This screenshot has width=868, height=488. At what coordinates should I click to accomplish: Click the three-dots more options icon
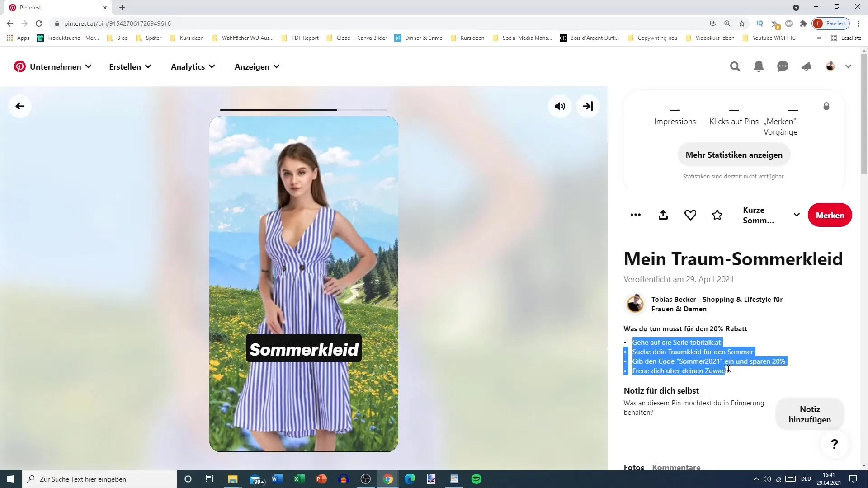tap(636, 215)
